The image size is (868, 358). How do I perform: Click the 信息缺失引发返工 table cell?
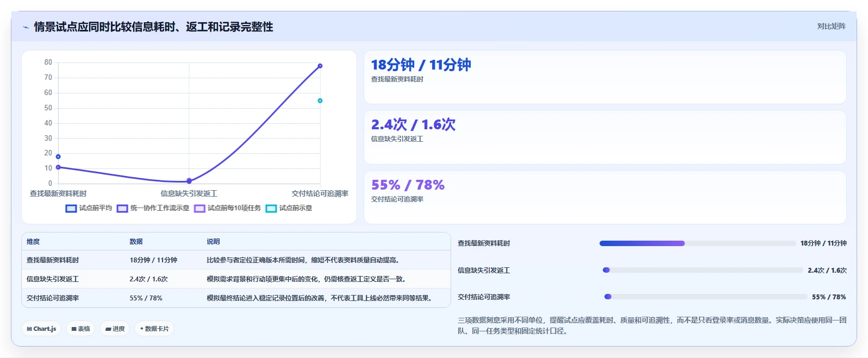tap(53, 279)
